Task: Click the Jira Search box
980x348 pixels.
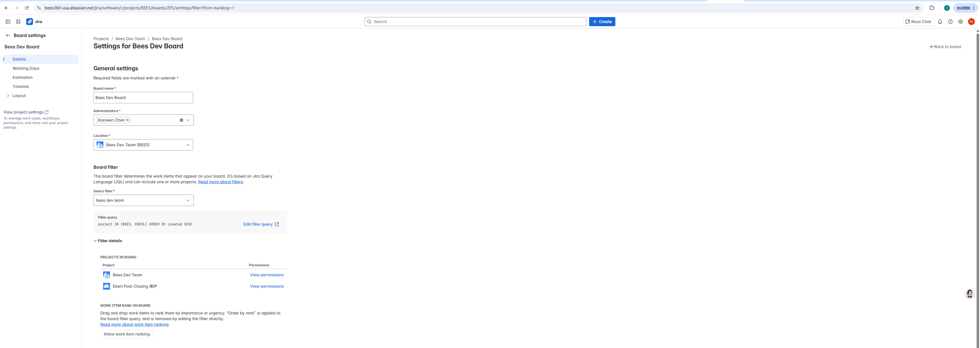Action: [475, 22]
